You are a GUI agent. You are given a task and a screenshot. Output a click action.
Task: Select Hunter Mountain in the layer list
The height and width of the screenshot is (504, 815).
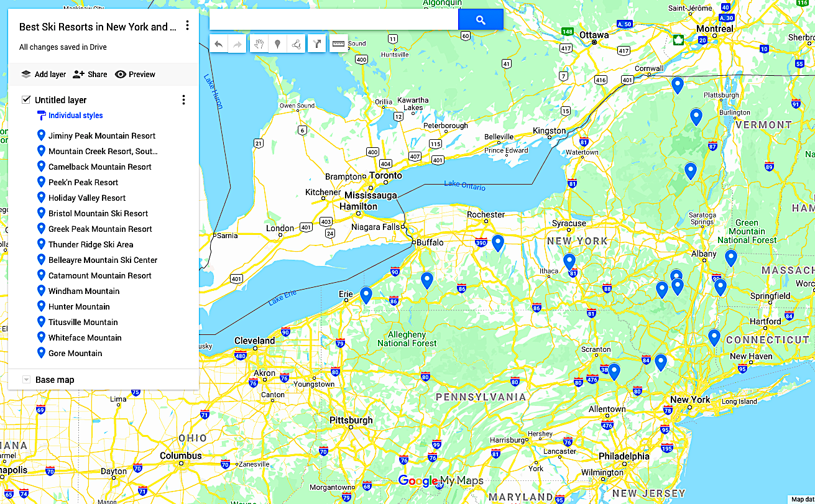(x=79, y=306)
